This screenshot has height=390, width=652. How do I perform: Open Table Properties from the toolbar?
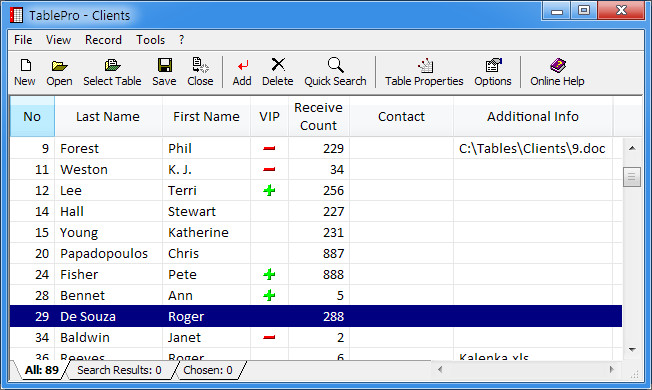coord(425,65)
